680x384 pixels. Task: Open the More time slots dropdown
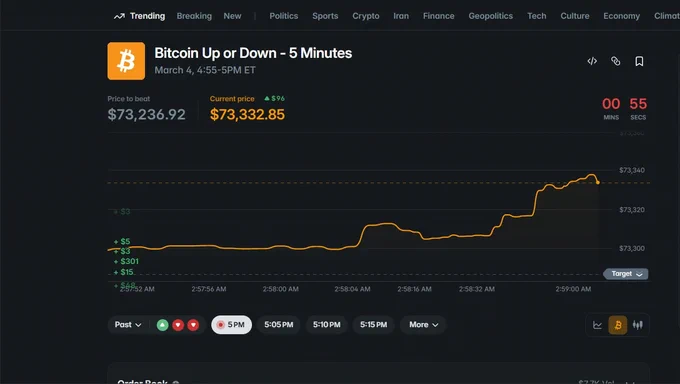coord(423,325)
